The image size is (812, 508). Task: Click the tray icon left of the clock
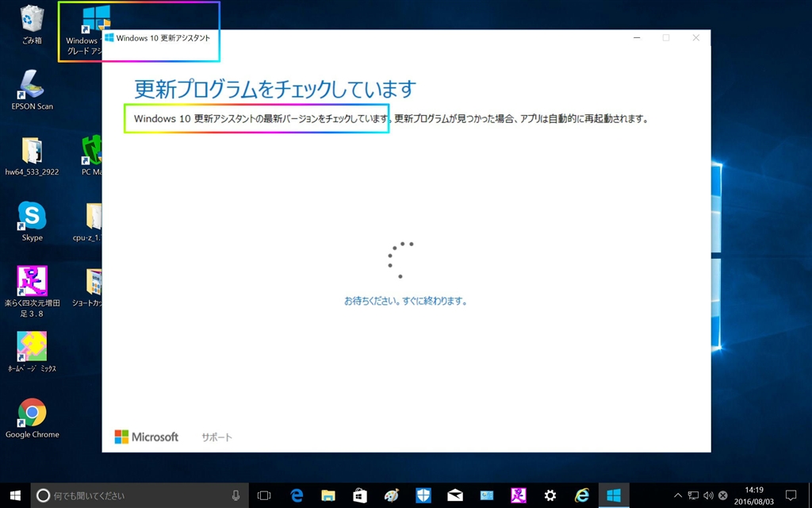point(723,495)
